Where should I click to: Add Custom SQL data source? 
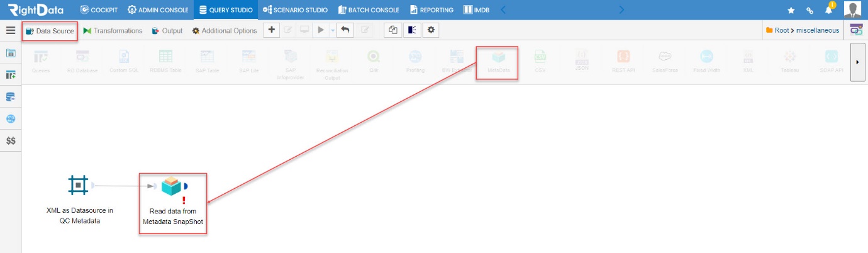point(124,62)
